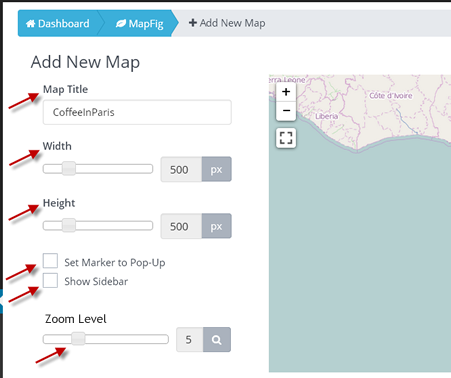Screen dimensions: 451x378
Task: Go to the MapFig breadcrumb
Action: coord(139,23)
